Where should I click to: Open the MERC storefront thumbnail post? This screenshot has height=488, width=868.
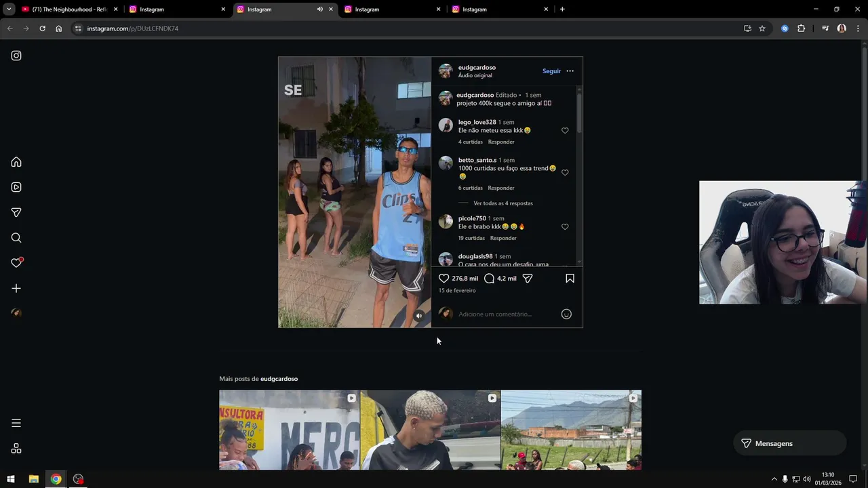pyautogui.click(x=289, y=430)
